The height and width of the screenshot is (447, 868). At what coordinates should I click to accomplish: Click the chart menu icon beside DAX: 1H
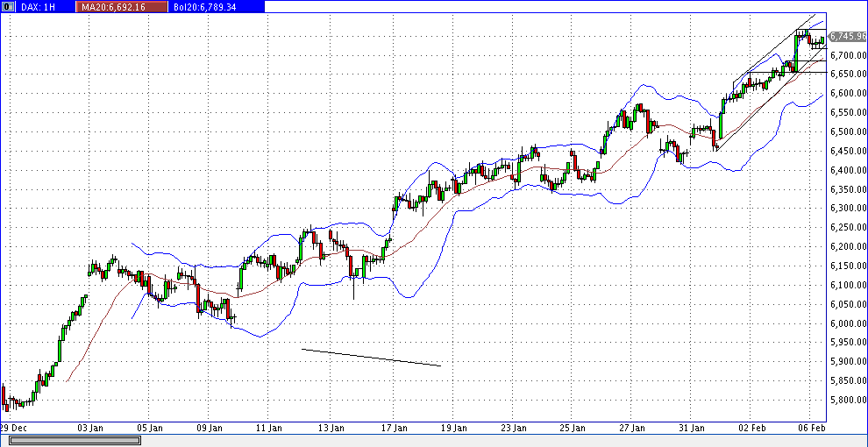point(7,6)
